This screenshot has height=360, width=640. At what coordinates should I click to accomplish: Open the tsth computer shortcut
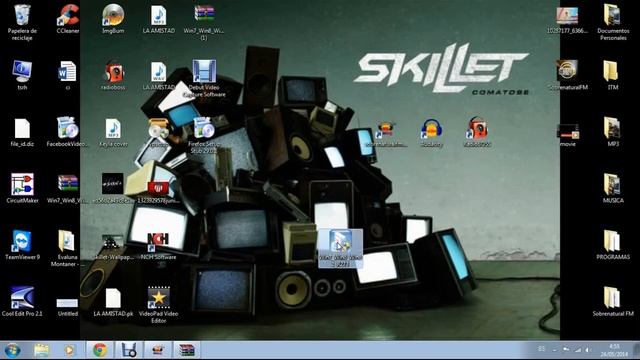click(22, 75)
